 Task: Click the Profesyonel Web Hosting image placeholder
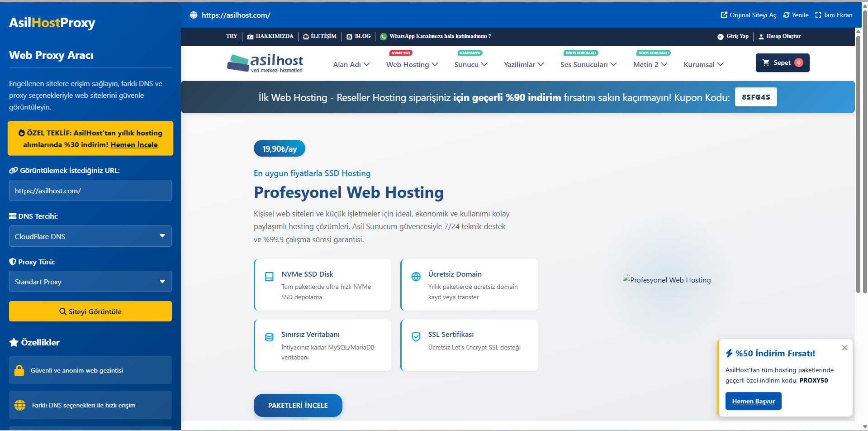(667, 280)
